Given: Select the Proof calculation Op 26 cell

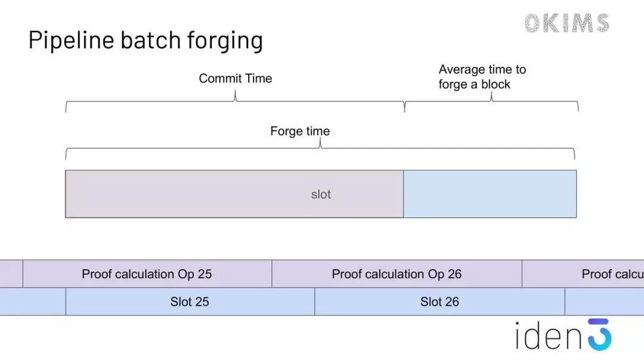Looking at the screenshot, I should (397, 274).
